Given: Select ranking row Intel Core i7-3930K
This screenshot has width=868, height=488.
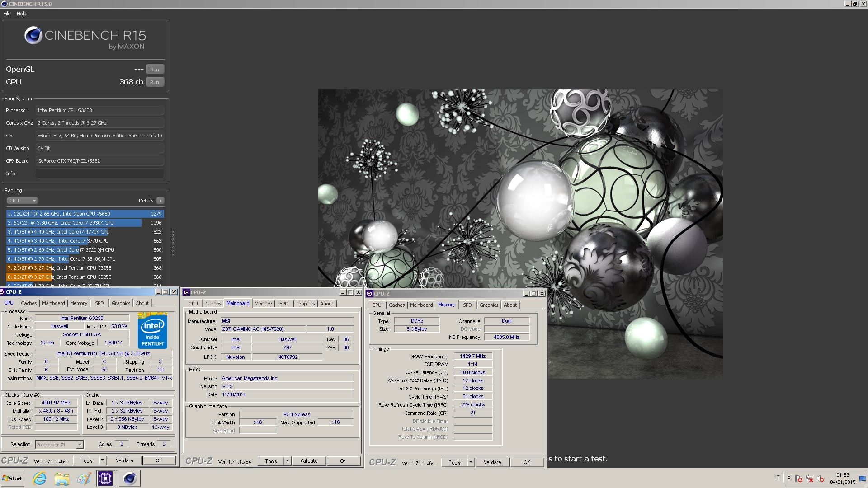Looking at the screenshot, I should point(85,223).
